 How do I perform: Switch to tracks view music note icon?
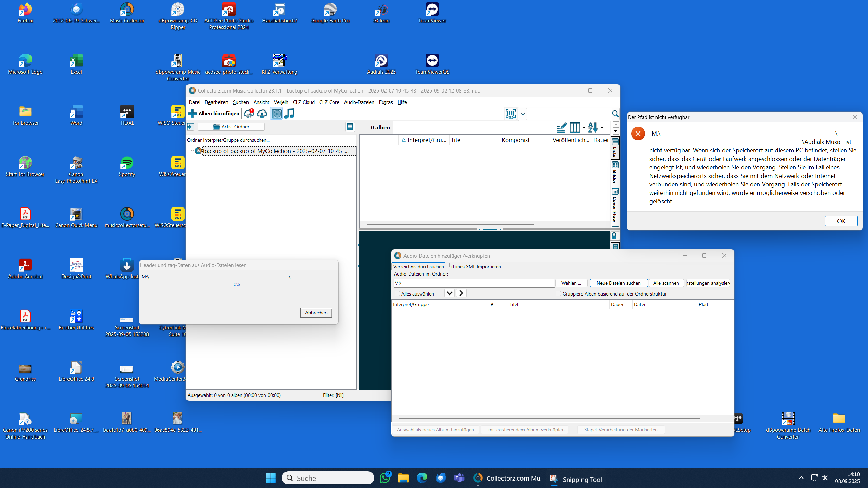(x=289, y=114)
